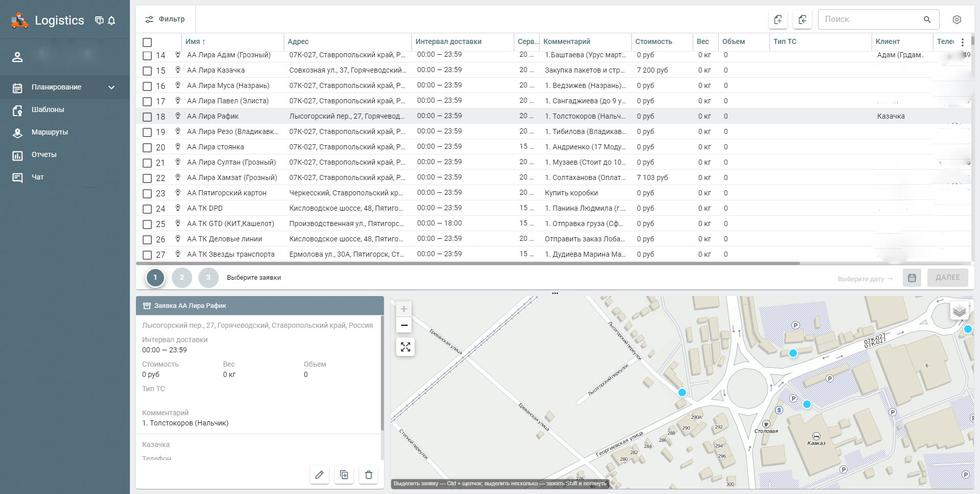The image size is (980, 494).
Task: Tick the checkbox for row 18
Action: point(147,117)
